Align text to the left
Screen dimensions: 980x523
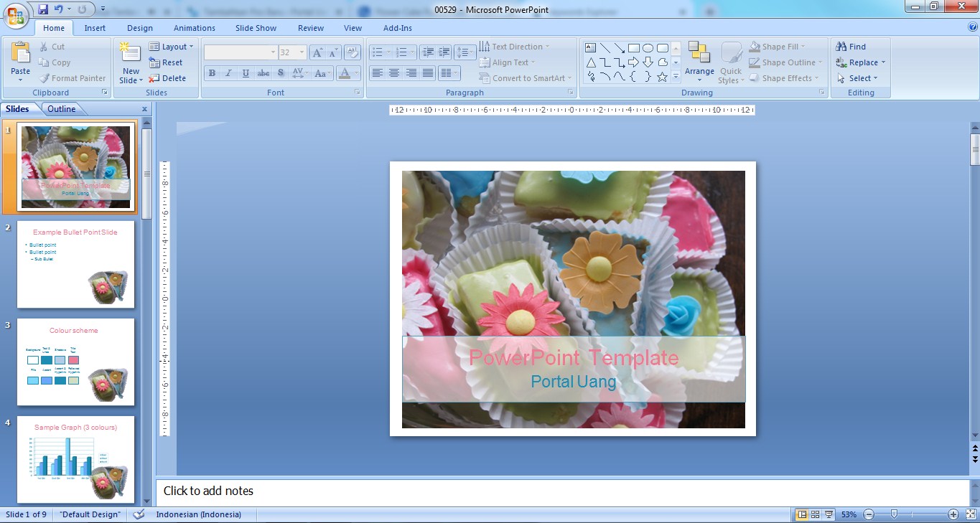pos(377,73)
